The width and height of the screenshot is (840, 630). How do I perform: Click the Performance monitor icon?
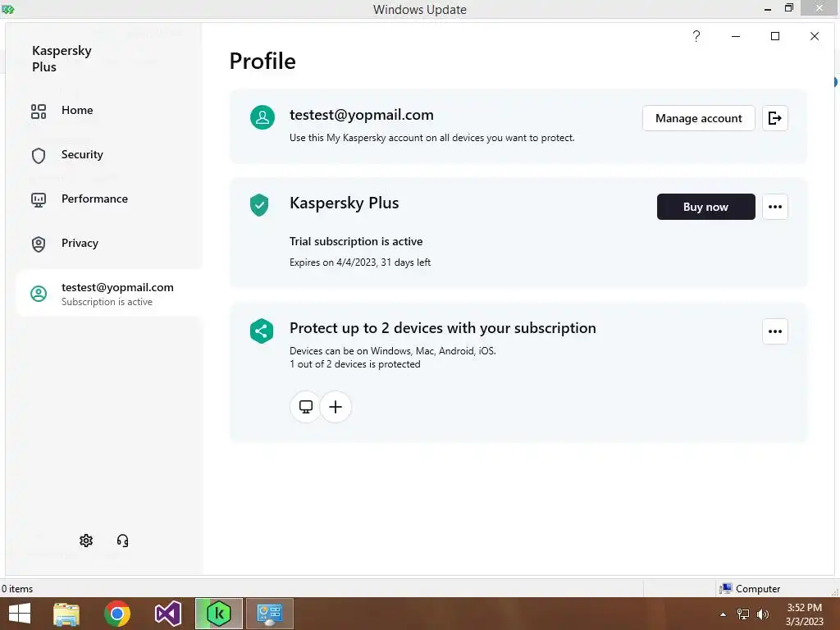click(39, 200)
